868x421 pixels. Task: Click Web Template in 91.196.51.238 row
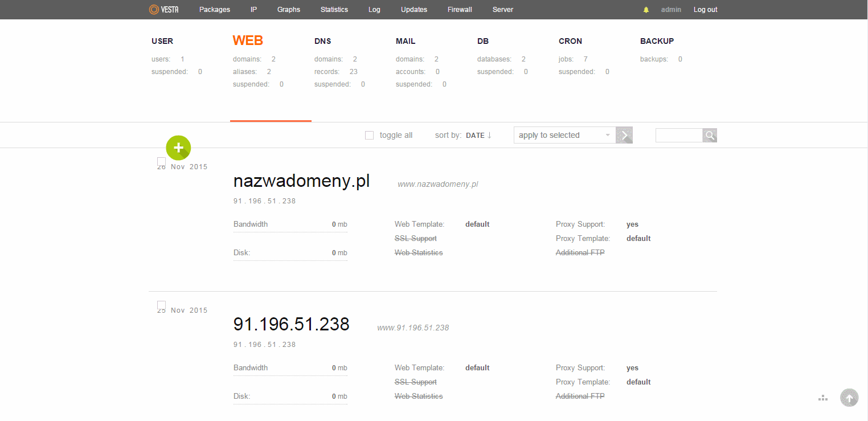point(420,367)
